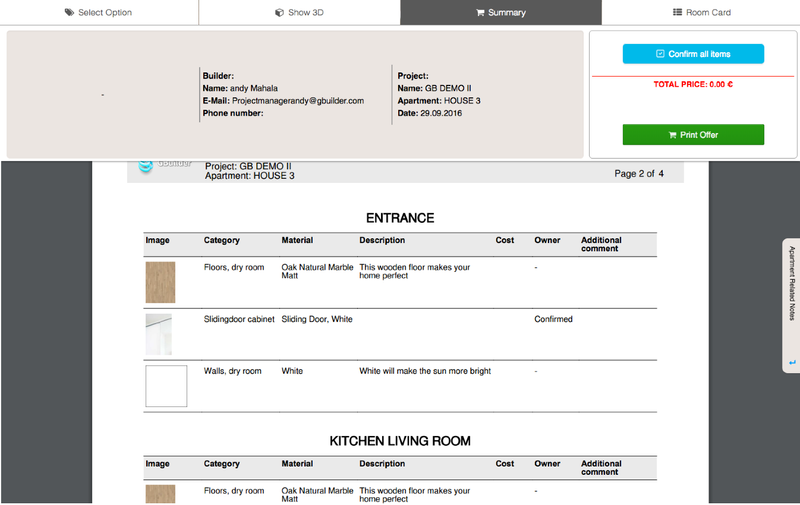Open the white walls swatch thumbnail
Viewport: 800px width, 505px height.
tap(166, 386)
